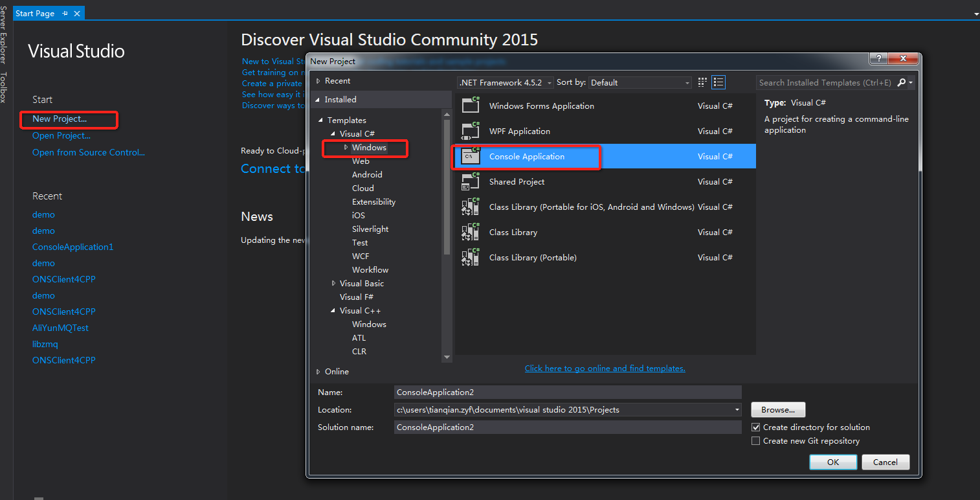Expand the Online section
Screen dimensions: 980x500
[x=318, y=372]
